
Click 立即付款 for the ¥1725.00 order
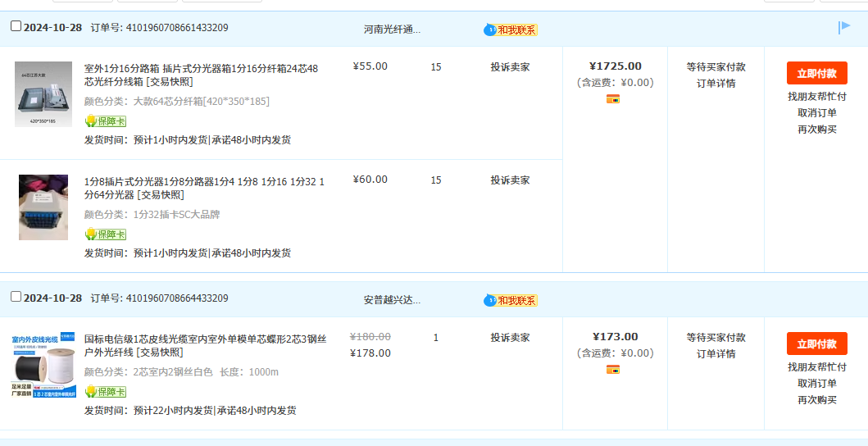tap(816, 73)
